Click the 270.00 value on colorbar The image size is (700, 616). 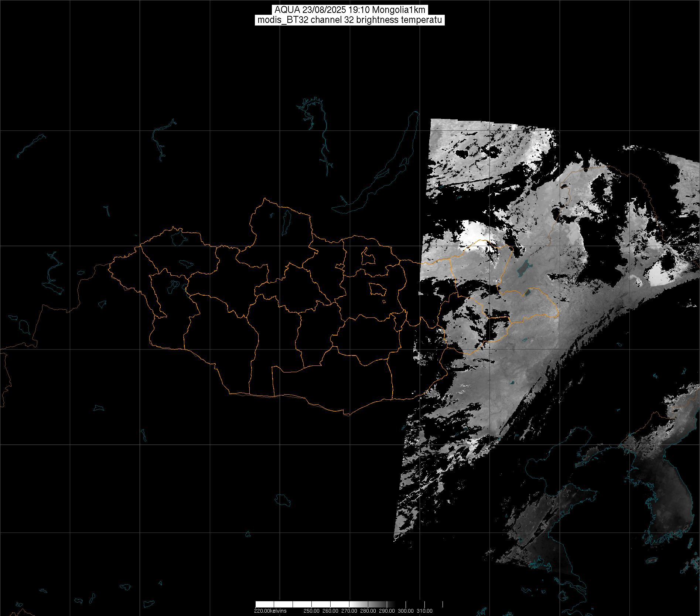[x=350, y=611]
